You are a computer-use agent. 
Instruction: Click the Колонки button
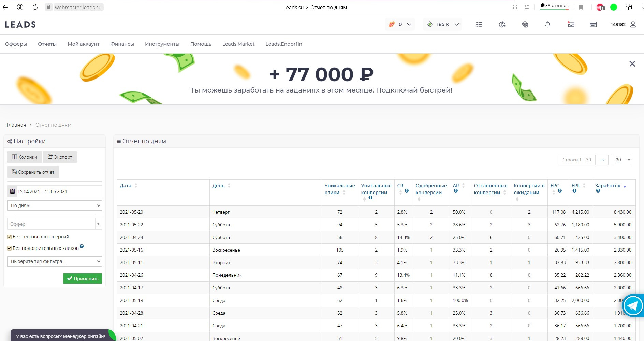click(x=25, y=157)
